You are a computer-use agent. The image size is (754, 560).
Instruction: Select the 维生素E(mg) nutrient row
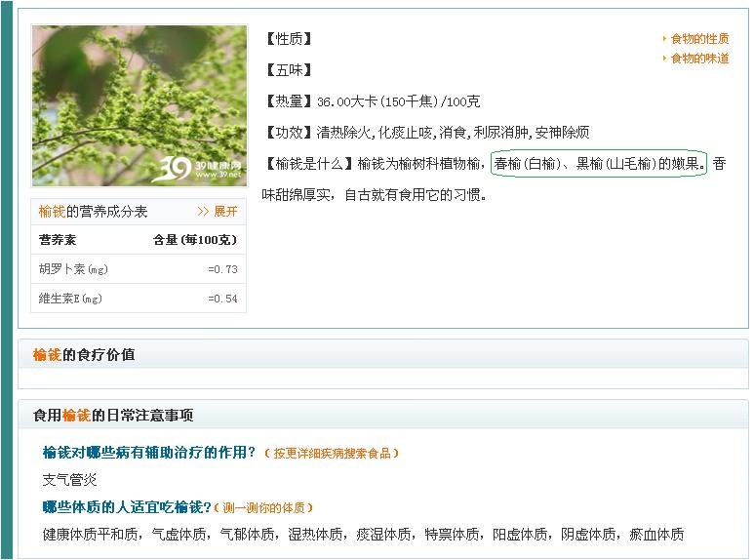coord(139,299)
